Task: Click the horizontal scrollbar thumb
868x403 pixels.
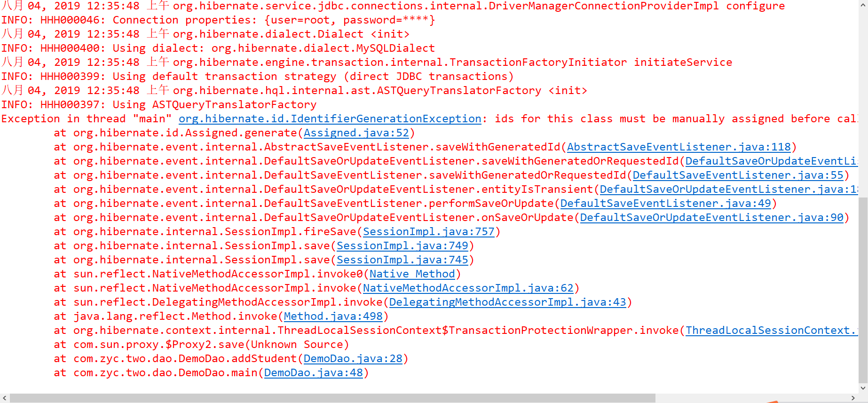Action: pyautogui.click(x=332, y=398)
